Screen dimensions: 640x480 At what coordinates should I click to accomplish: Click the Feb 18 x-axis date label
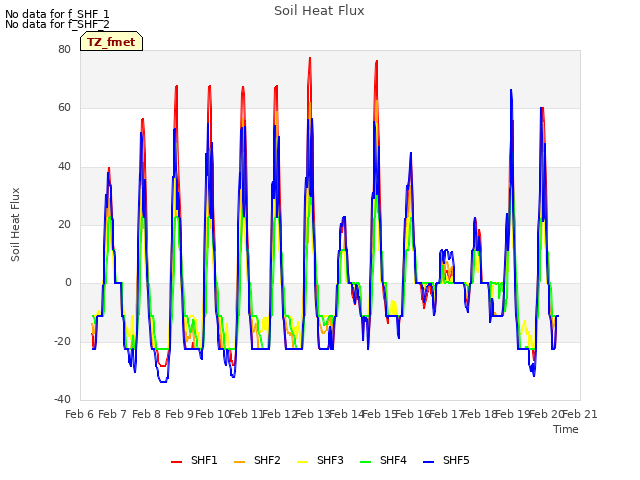pyautogui.click(x=480, y=414)
